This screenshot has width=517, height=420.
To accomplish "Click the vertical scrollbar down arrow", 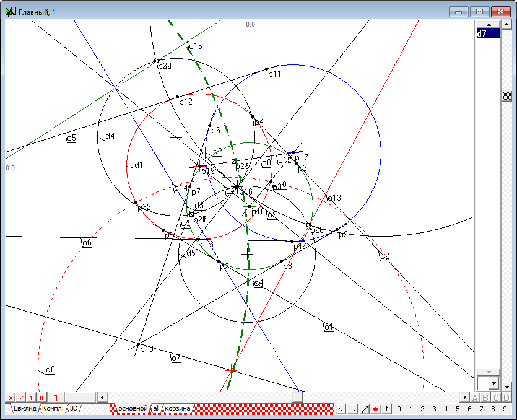I will (x=506, y=386).
